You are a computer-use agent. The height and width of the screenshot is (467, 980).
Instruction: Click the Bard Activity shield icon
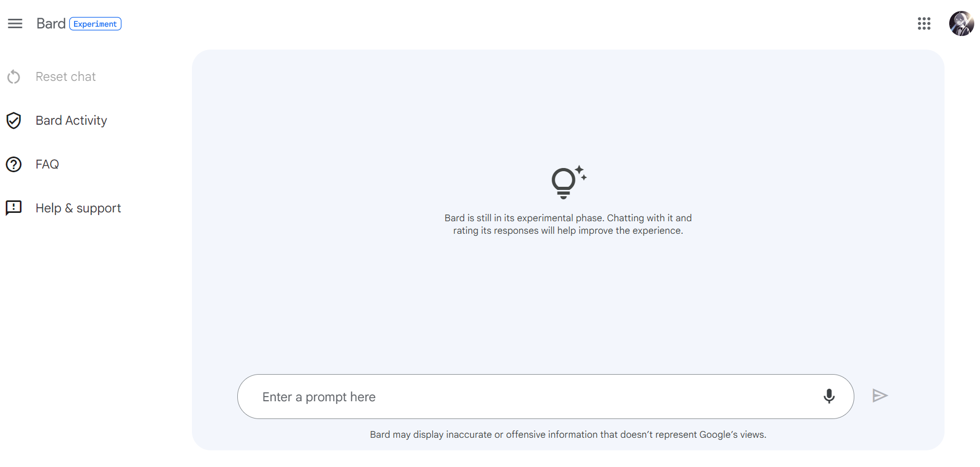(14, 121)
